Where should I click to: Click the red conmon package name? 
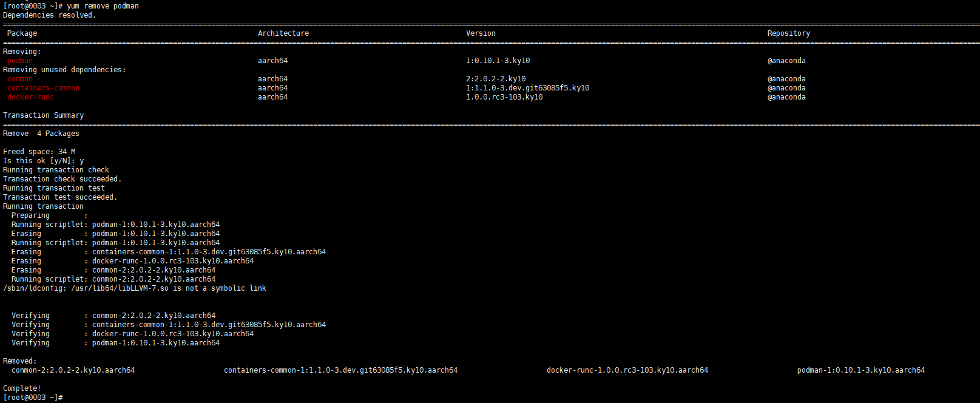tap(20, 79)
